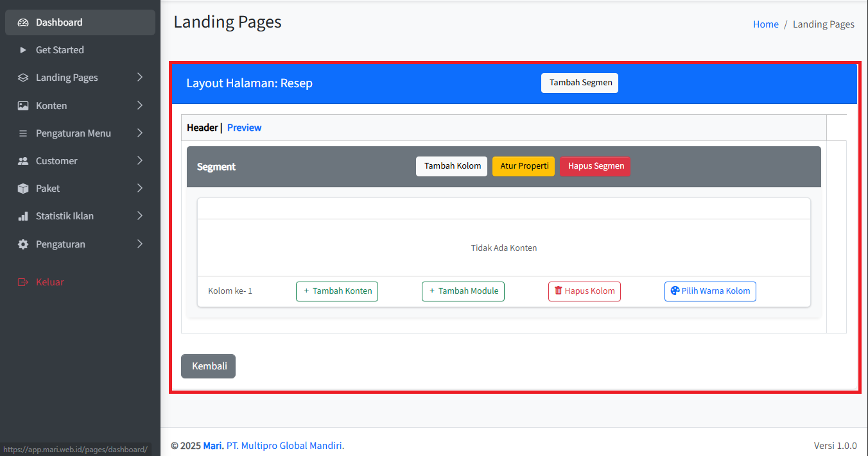
Task: Expand the Pengaturan Menu chevron
Action: coord(140,133)
